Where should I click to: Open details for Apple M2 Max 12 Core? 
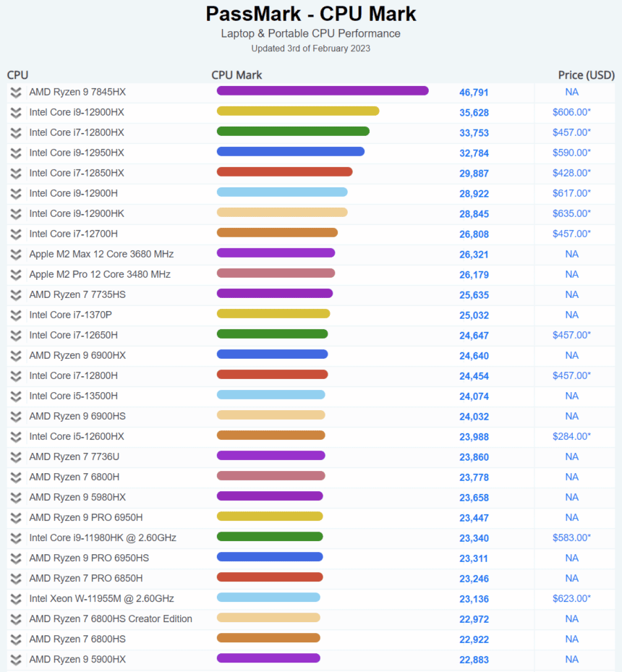(15, 254)
